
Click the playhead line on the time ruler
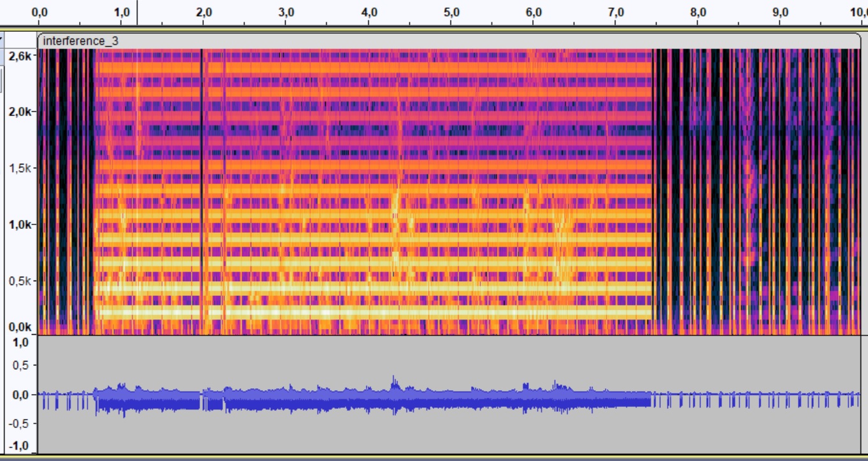[x=137, y=13]
